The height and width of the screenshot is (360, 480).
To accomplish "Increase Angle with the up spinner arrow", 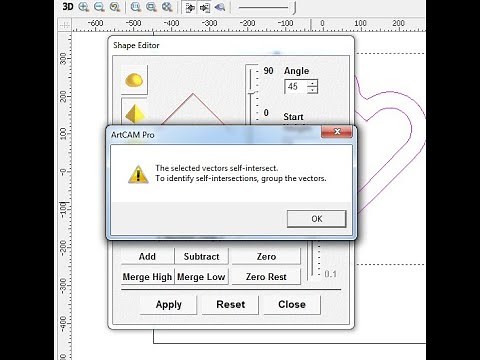I will click(x=312, y=83).
